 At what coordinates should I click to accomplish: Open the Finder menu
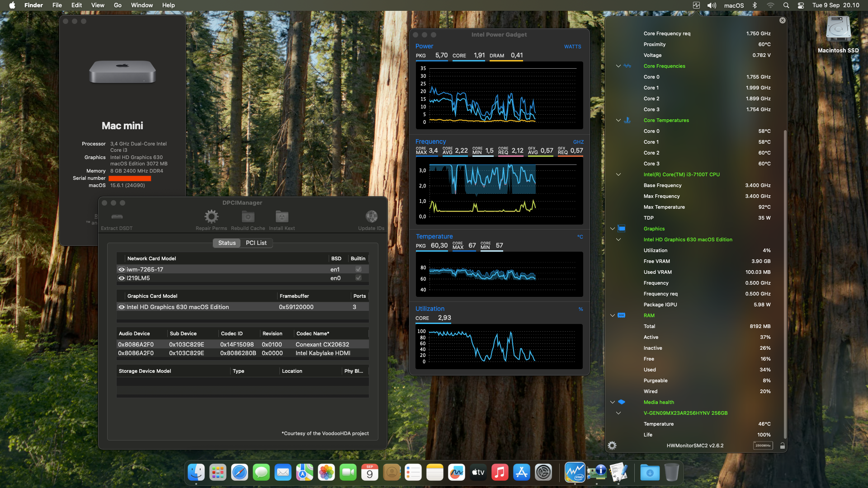coord(33,5)
